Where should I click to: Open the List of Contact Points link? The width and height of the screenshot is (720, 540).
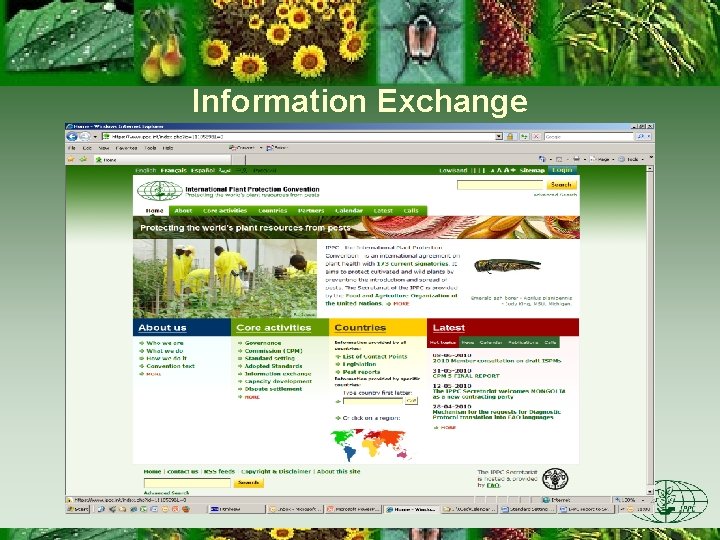point(375,356)
